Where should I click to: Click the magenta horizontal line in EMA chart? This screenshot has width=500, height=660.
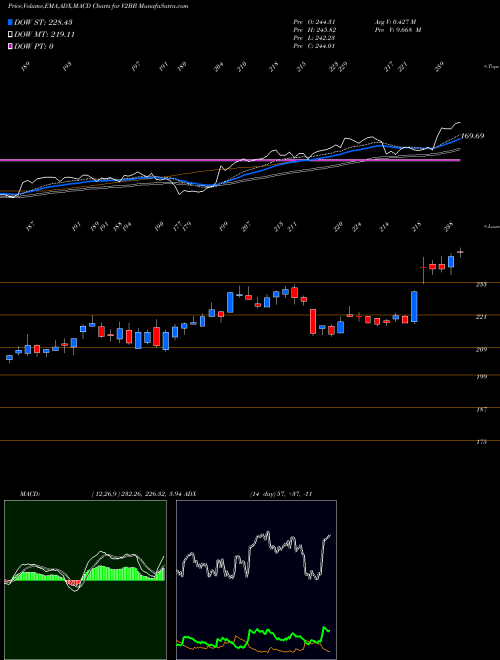pos(230,160)
